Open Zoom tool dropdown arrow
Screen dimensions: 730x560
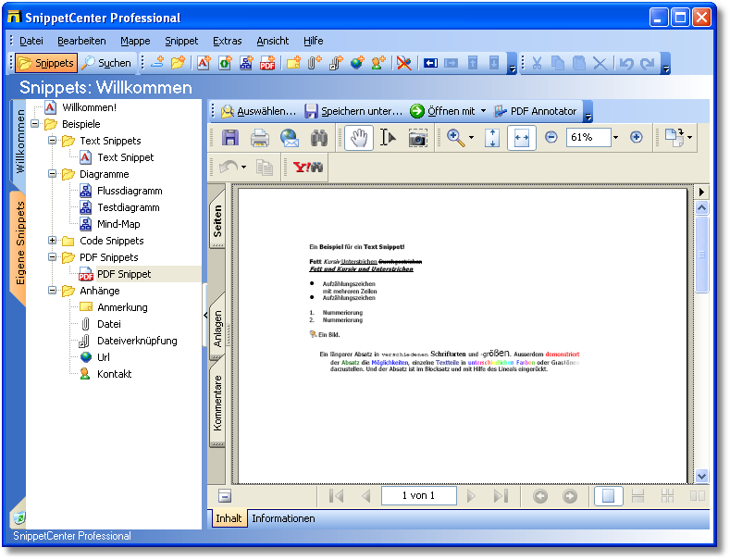pyautogui.click(x=471, y=138)
